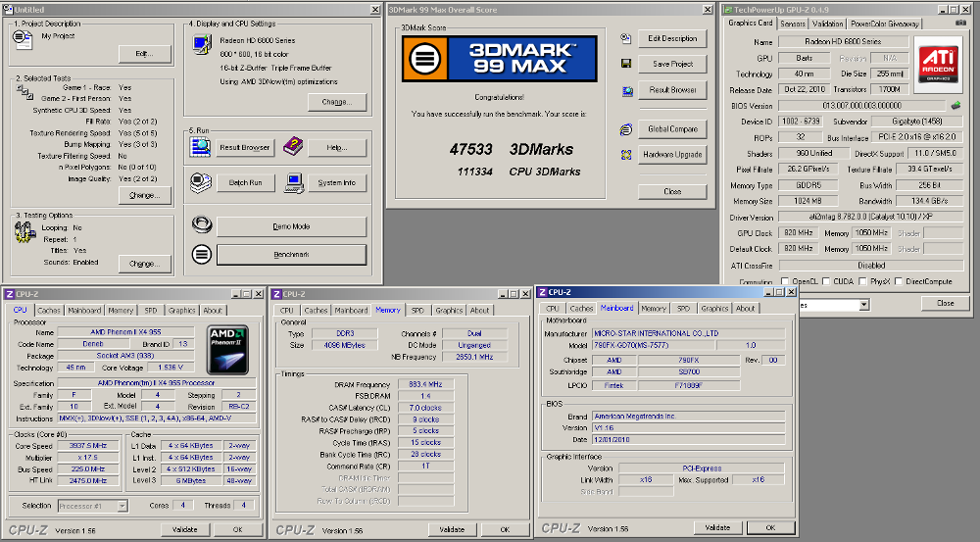Click the motherboard Model 790FX-GD70 field
The width and height of the screenshot is (980, 542).
(x=653, y=345)
